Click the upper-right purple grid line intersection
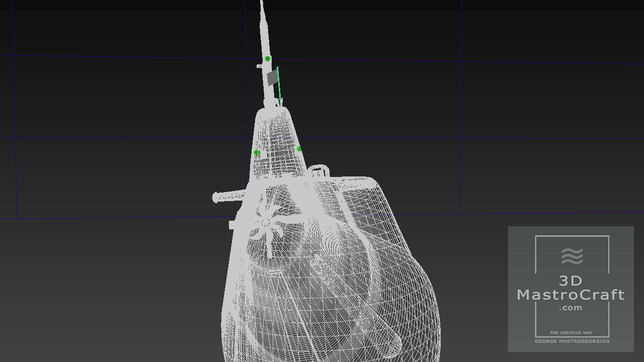Viewport: 644px width, 362px height. [x=461, y=62]
